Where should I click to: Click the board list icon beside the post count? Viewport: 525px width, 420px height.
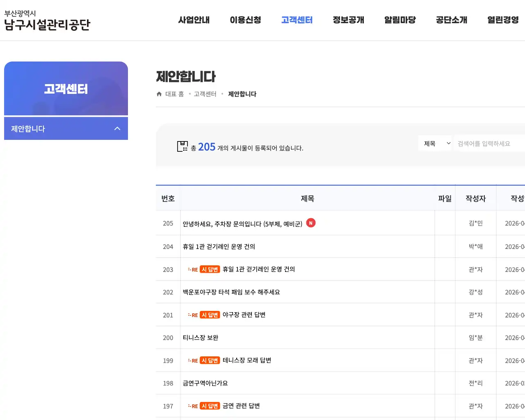point(183,146)
